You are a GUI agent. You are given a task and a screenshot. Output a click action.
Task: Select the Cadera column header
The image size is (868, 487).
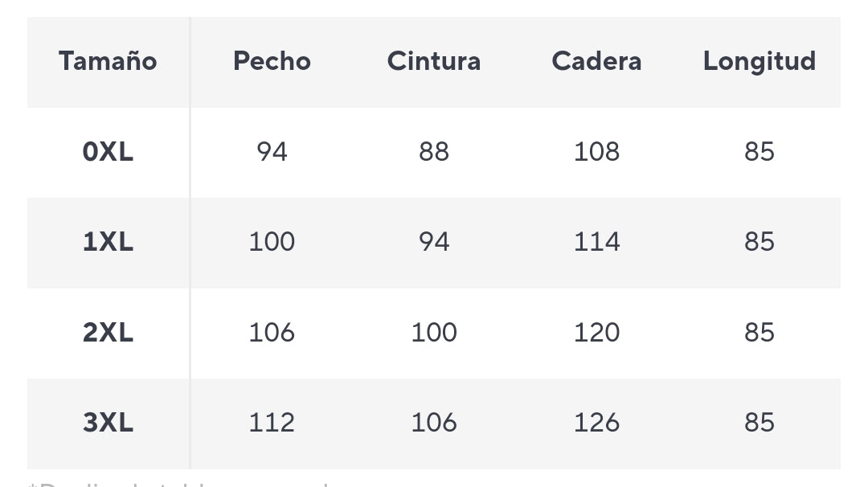[x=596, y=61]
